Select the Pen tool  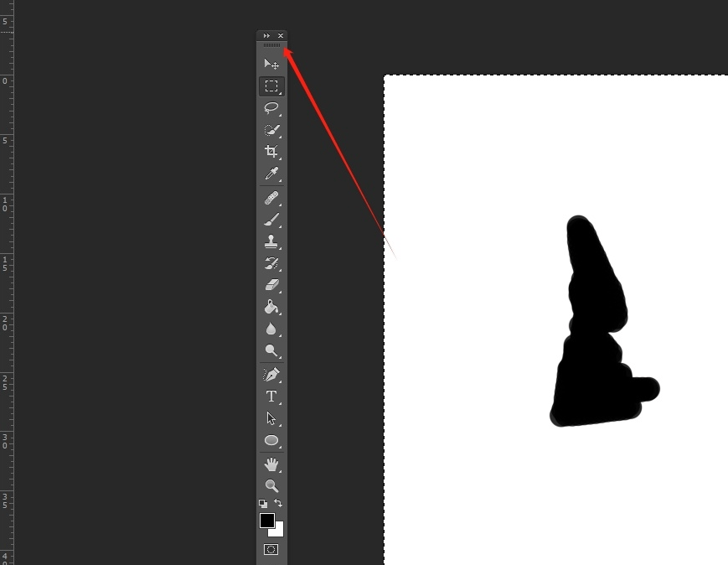pos(271,375)
